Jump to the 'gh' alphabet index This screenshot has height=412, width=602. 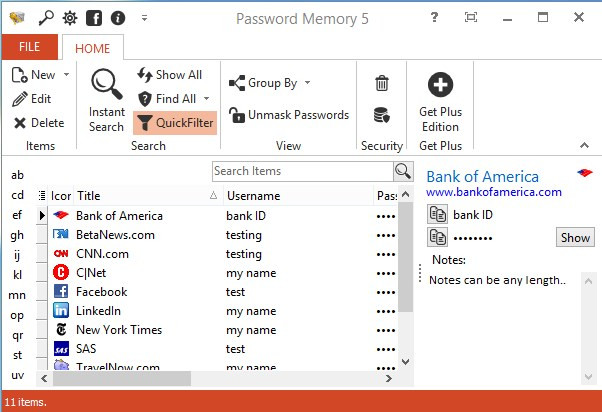click(17, 235)
